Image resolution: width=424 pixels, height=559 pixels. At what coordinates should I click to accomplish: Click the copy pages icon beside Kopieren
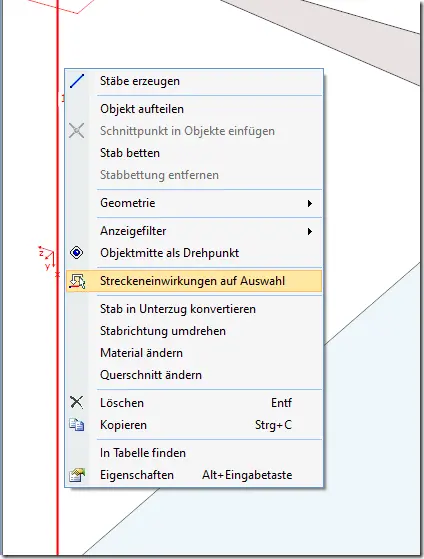(77, 425)
